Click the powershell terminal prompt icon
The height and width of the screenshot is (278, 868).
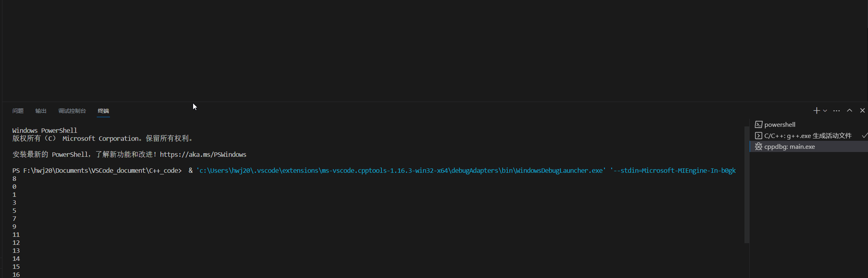click(758, 124)
